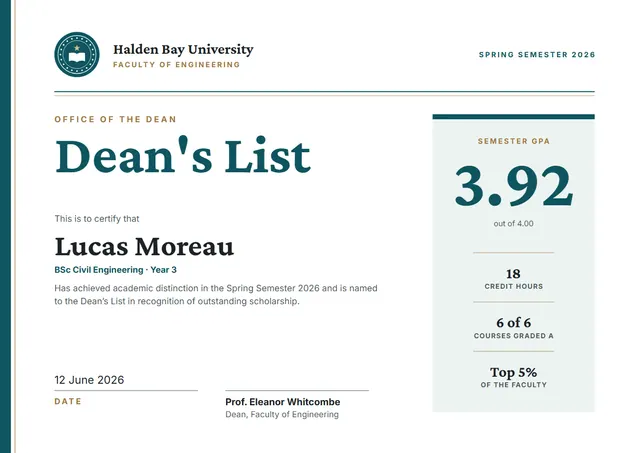This screenshot has width=640, height=453.
Task: Click the Credit Hours label
Action: click(513, 286)
